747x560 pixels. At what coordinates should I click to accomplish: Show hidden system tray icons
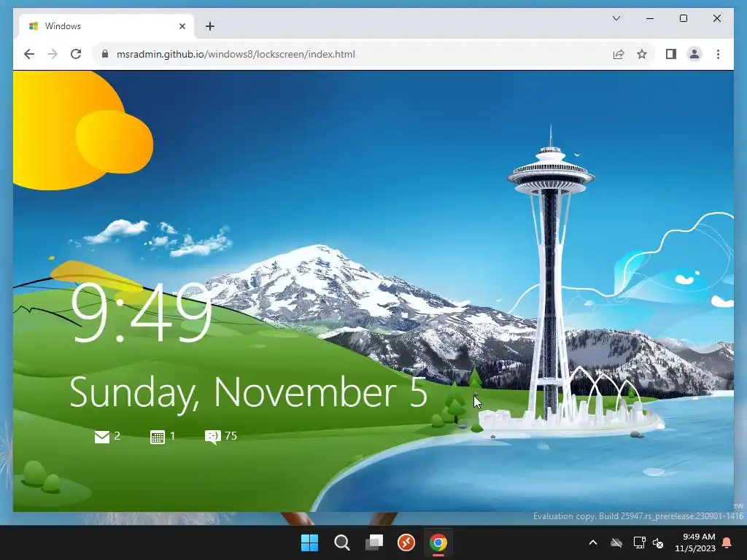coord(593,542)
